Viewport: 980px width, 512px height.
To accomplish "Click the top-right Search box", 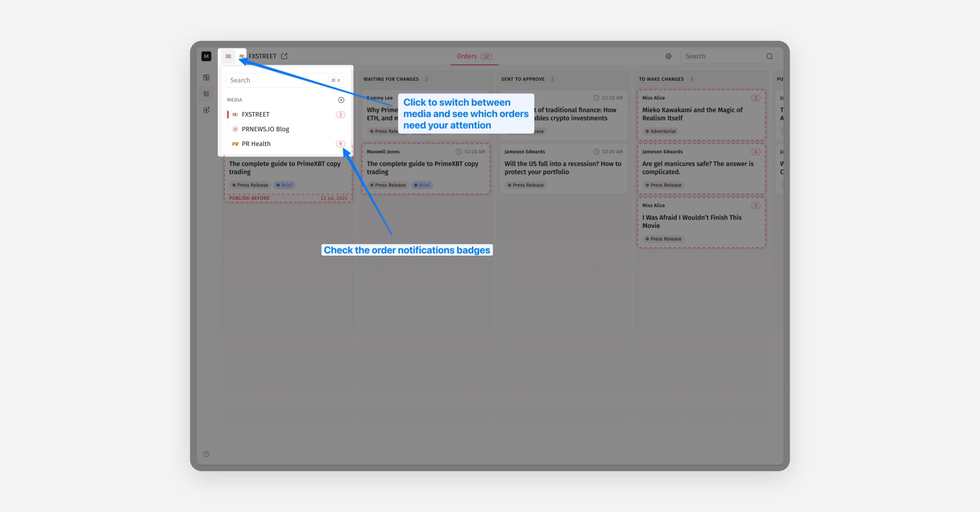I will [723, 56].
